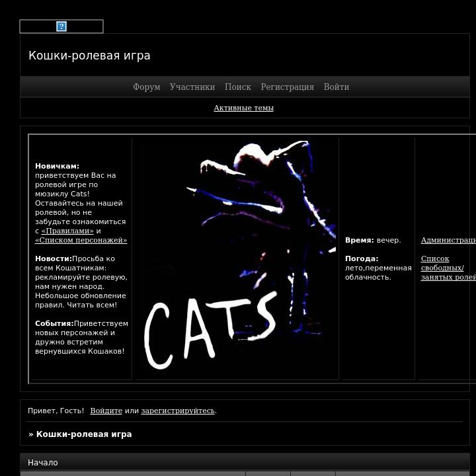
Task: Open the Регистрация menu item
Action: click(288, 87)
